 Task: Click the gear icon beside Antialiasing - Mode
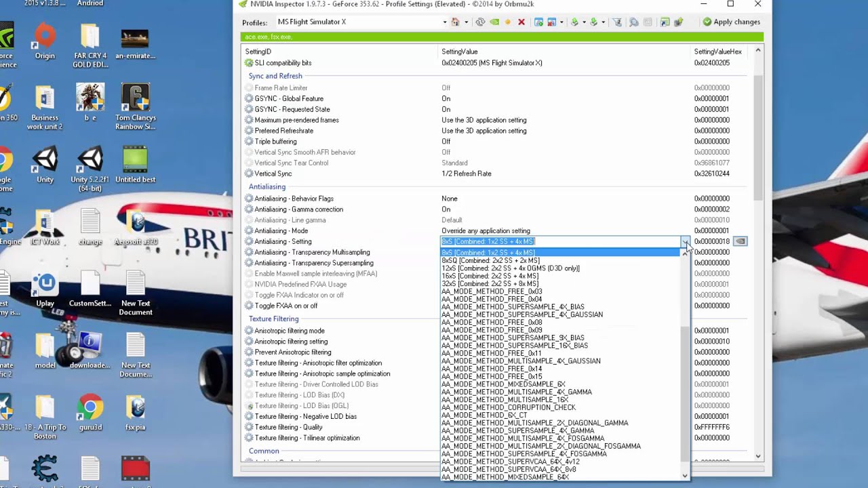249,230
